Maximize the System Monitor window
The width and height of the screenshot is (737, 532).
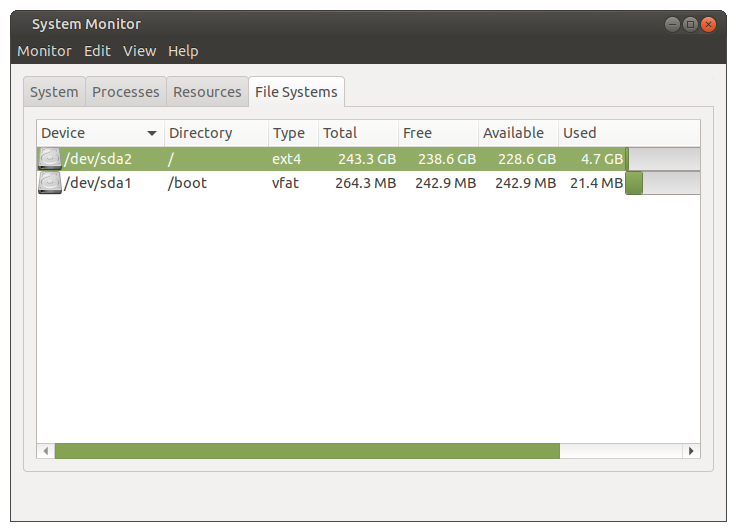click(x=690, y=24)
